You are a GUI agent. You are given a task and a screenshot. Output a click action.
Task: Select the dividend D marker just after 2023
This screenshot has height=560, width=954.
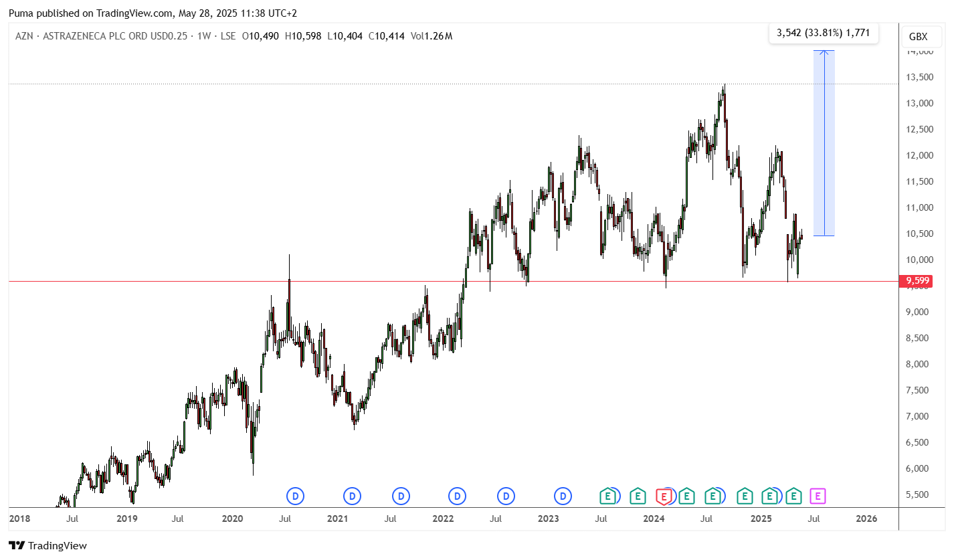coord(563,496)
